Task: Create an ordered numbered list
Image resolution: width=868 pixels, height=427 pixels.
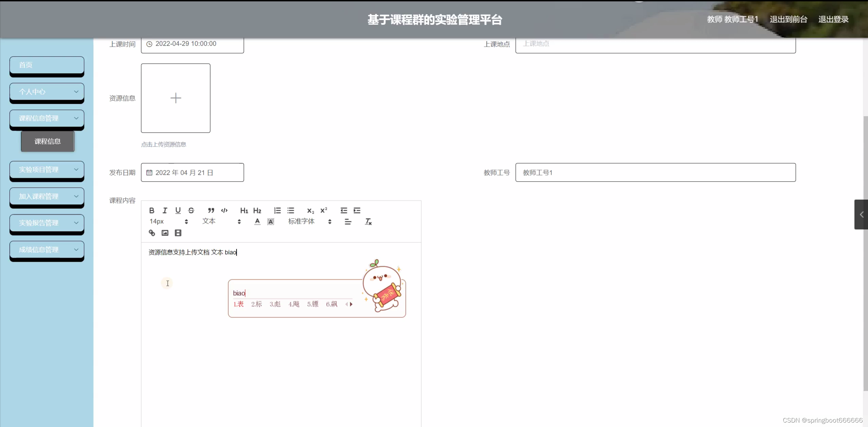Action: [x=277, y=210]
